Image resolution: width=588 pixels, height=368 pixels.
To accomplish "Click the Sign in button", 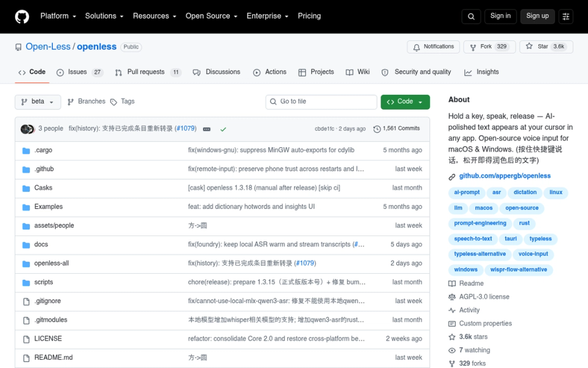I will point(500,16).
